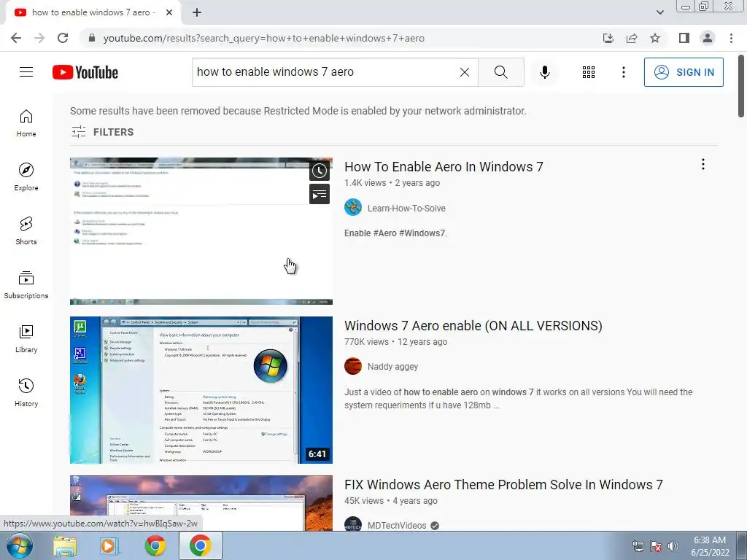Image resolution: width=747 pixels, height=560 pixels.
Task: Clear the search box with the X
Action: (x=465, y=72)
